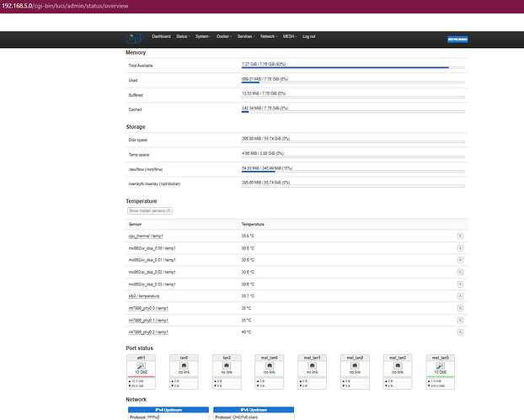Click the browser address URL
The width and height of the screenshot is (524, 420).
click(65, 6)
